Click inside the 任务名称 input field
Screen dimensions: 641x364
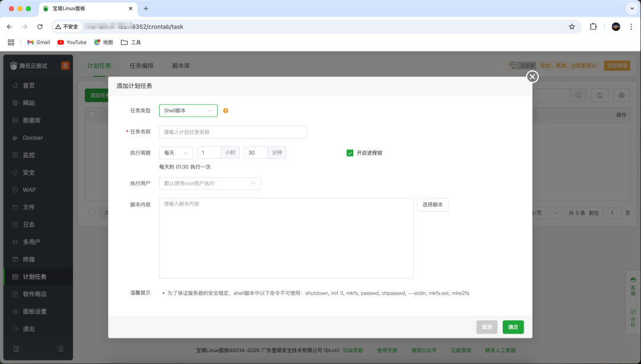point(233,132)
